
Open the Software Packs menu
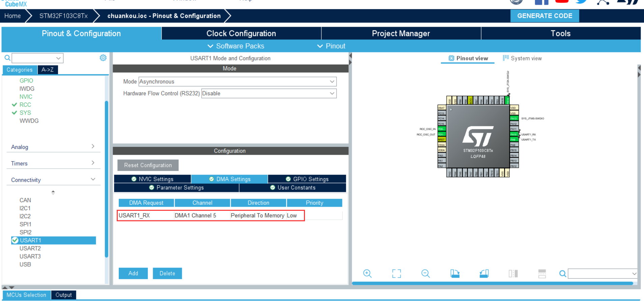(x=236, y=46)
